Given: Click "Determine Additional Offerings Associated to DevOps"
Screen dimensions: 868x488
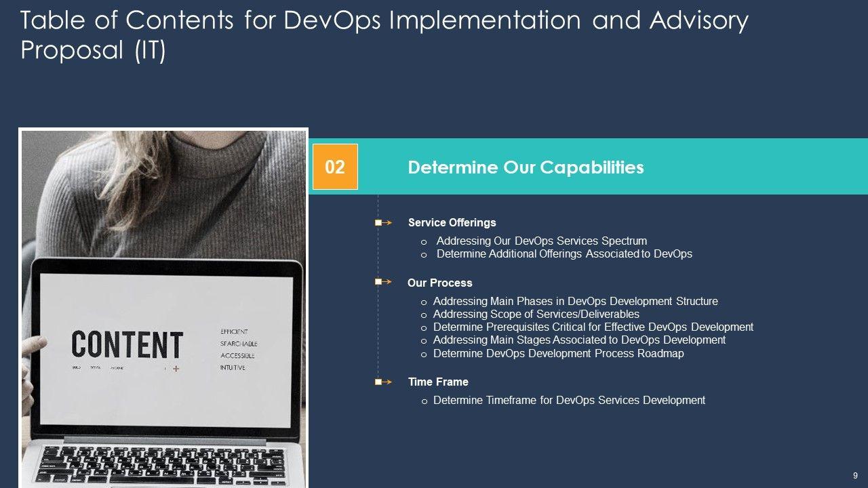Looking at the screenshot, I should [x=564, y=254].
